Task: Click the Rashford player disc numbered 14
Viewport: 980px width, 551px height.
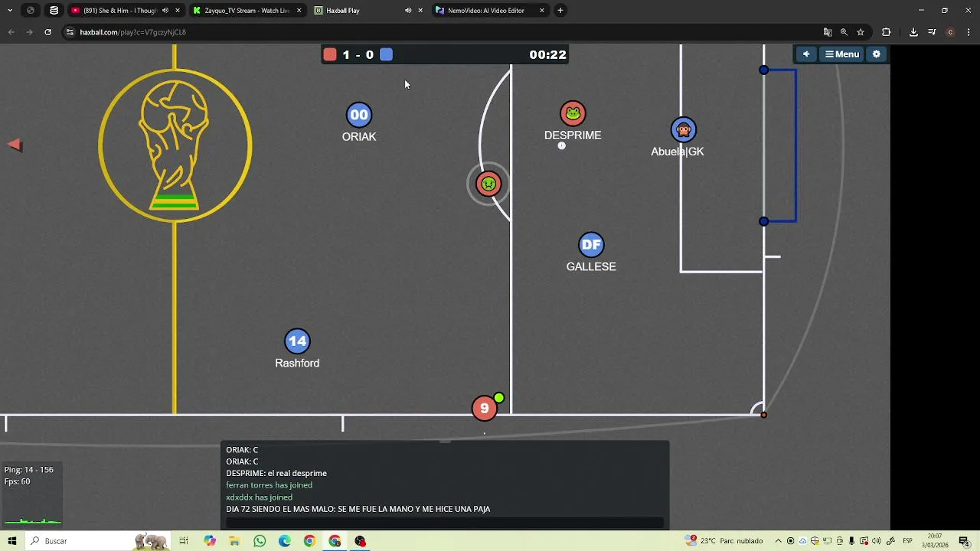Action: coord(297,341)
